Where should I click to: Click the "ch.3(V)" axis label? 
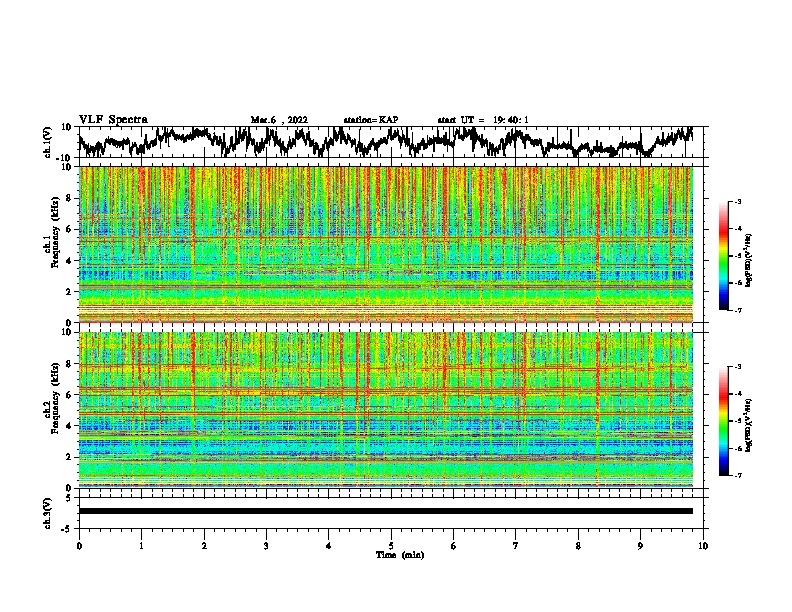click(x=48, y=513)
